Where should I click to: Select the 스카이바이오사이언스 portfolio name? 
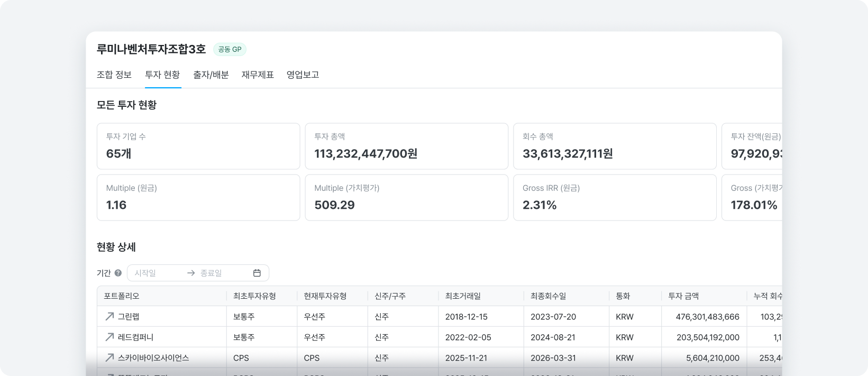click(153, 357)
